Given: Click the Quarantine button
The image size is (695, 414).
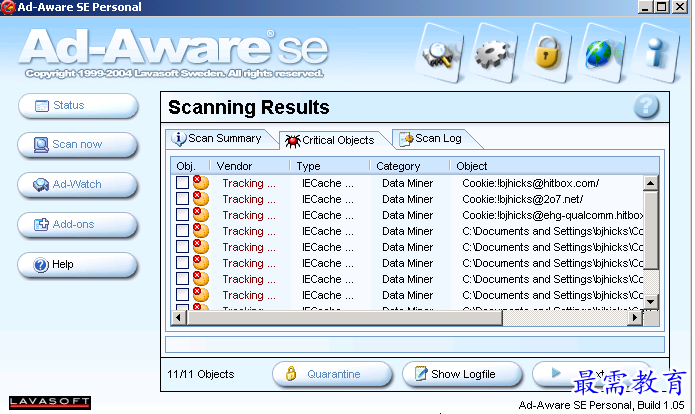Looking at the screenshot, I should pos(332,374).
